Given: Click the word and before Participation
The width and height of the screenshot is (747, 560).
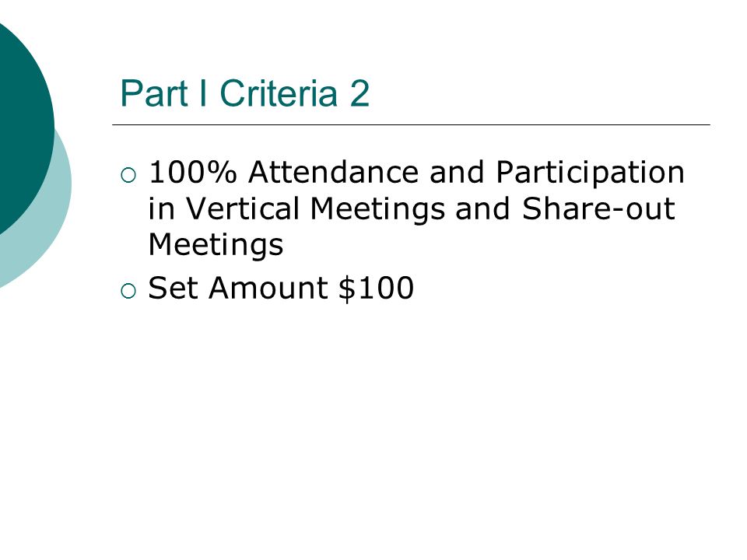Looking at the screenshot, I should pos(457,172).
